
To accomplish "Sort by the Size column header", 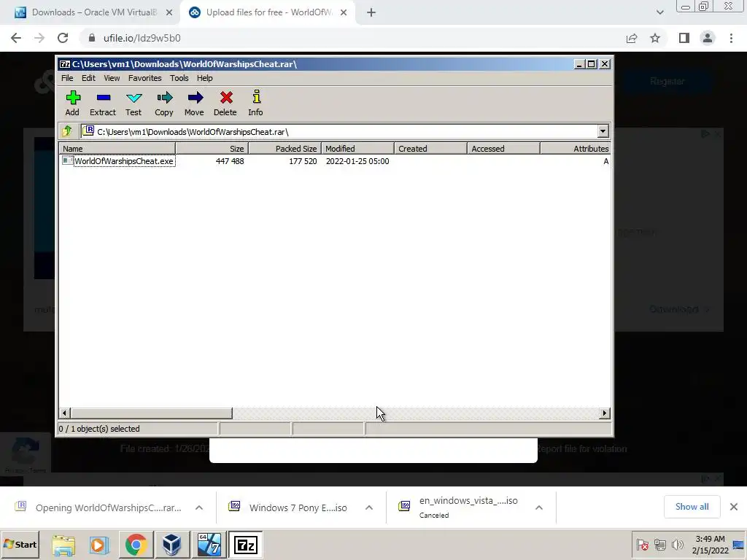I will pos(212,149).
